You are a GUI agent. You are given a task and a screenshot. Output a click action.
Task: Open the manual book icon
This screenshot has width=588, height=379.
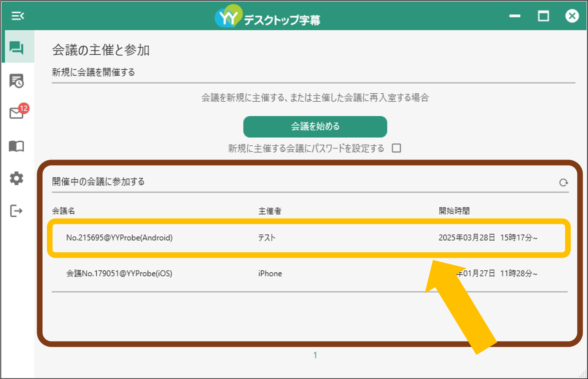(x=16, y=147)
